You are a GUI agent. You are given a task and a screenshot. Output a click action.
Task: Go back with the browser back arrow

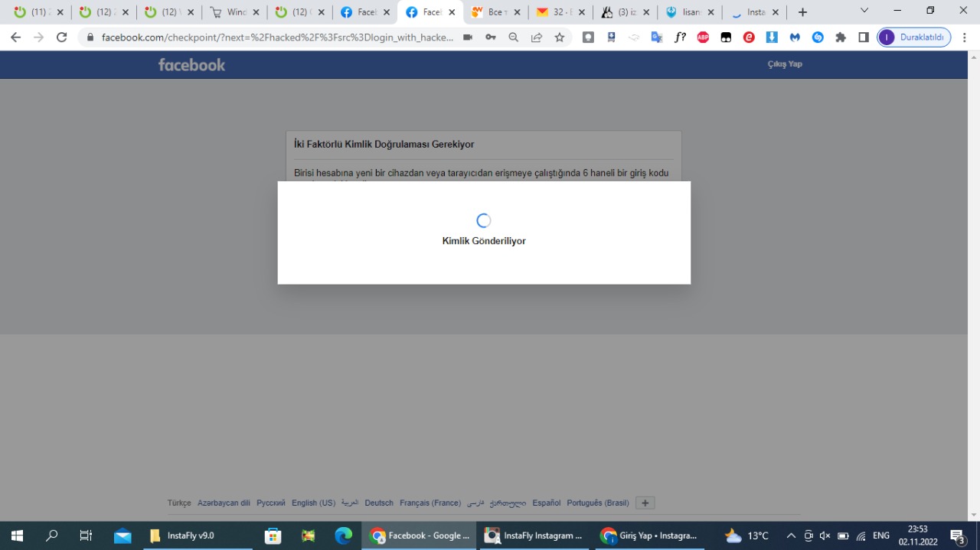point(15,37)
